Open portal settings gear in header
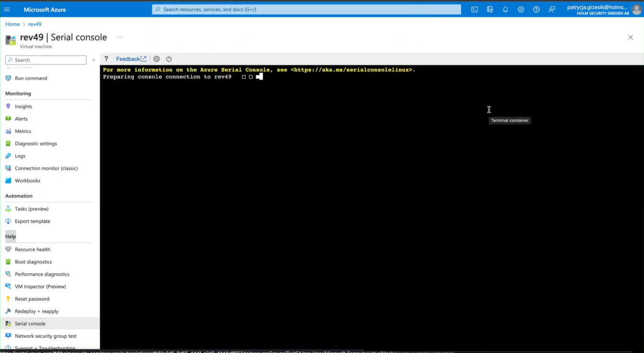Viewport: 644px width, 353px height. click(x=521, y=10)
